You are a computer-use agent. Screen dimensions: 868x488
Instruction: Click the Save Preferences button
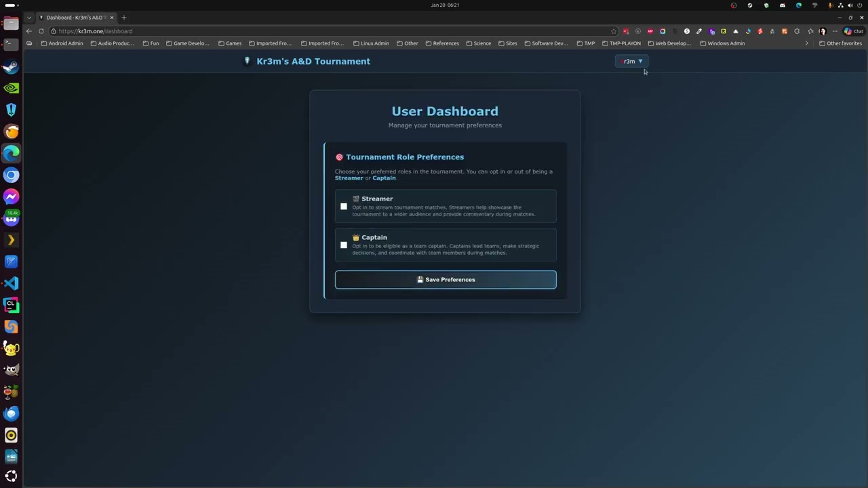[x=446, y=279]
